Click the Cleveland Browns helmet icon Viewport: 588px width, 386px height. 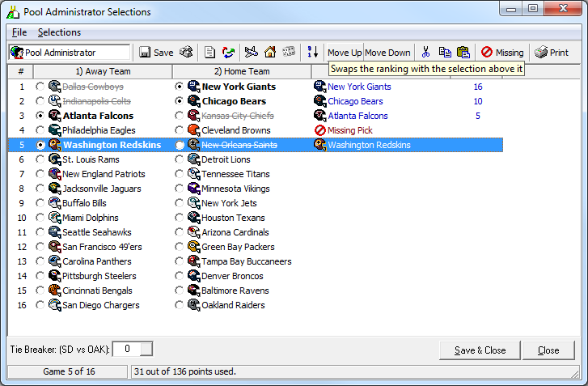point(194,130)
